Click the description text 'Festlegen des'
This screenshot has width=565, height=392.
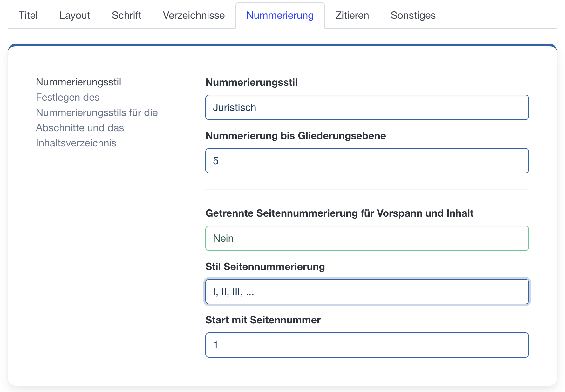pyautogui.click(x=68, y=97)
